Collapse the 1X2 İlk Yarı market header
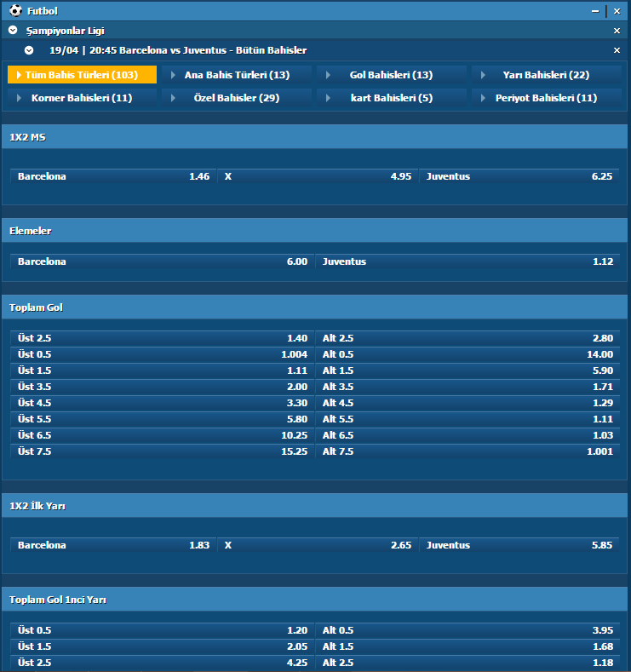Screen dimensions: 631x672 [x=315, y=506]
